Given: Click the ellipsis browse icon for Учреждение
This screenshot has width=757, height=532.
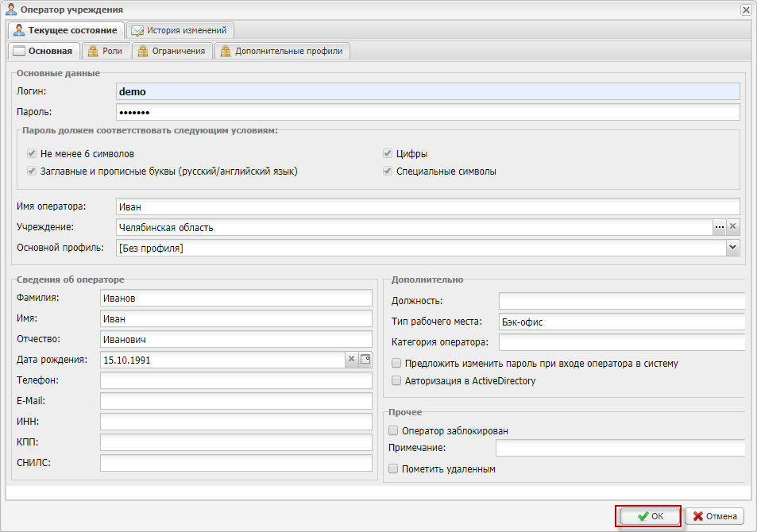Looking at the screenshot, I should [x=720, y=227].
